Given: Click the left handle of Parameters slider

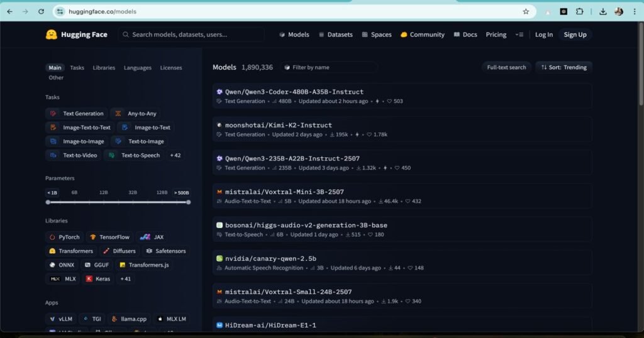Looking at the screenshot, I should (x=48, y=202).
